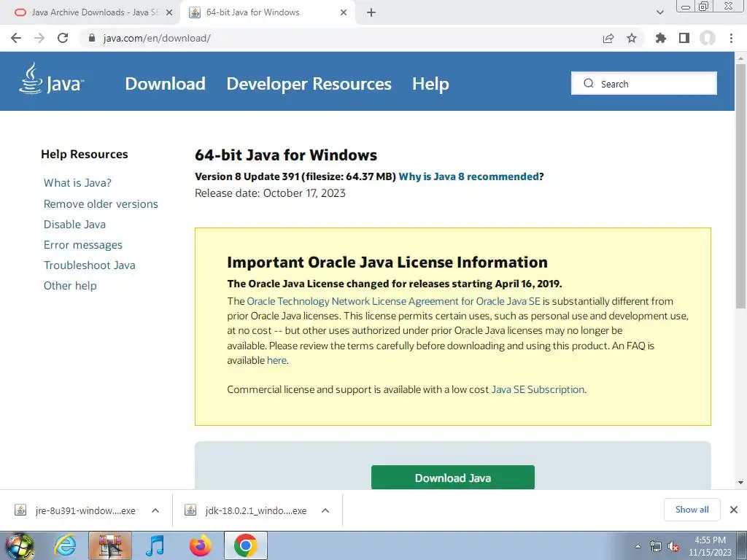747x560 pixels.
Task: Expand options for jre-8u391 download
Action: click(155, 510)
